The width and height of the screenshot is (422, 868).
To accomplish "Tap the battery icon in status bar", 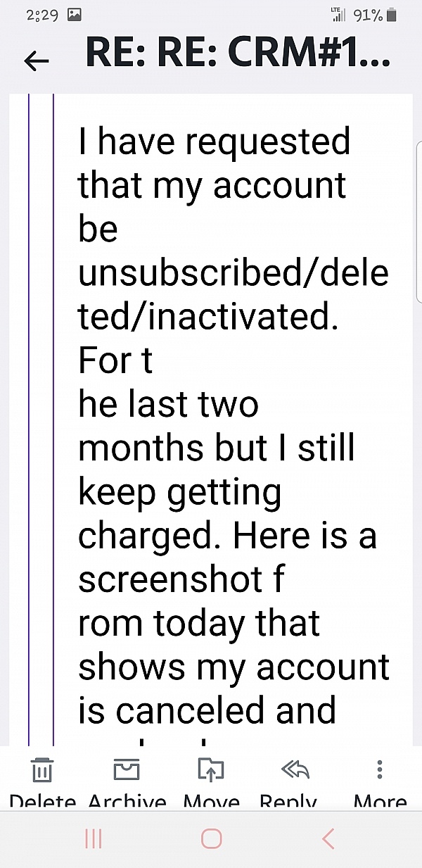I will point(392,15).
